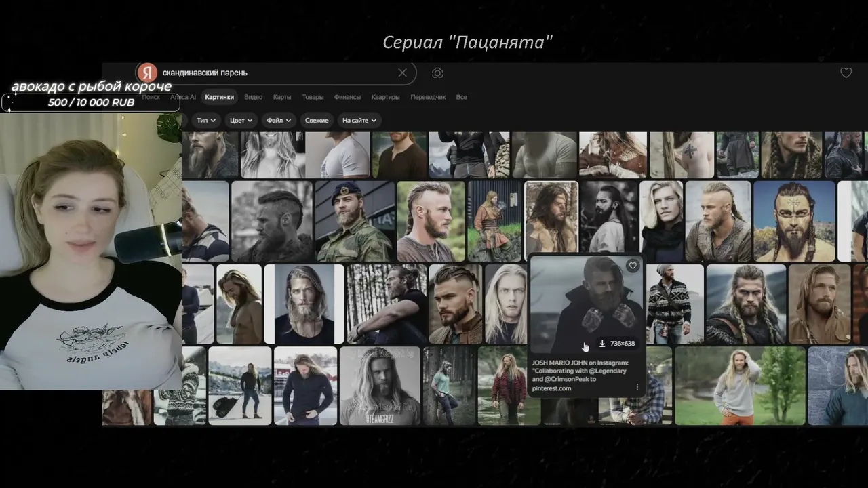
Task: Open search-by-image camera icon
Action: [x=437, y=73]
